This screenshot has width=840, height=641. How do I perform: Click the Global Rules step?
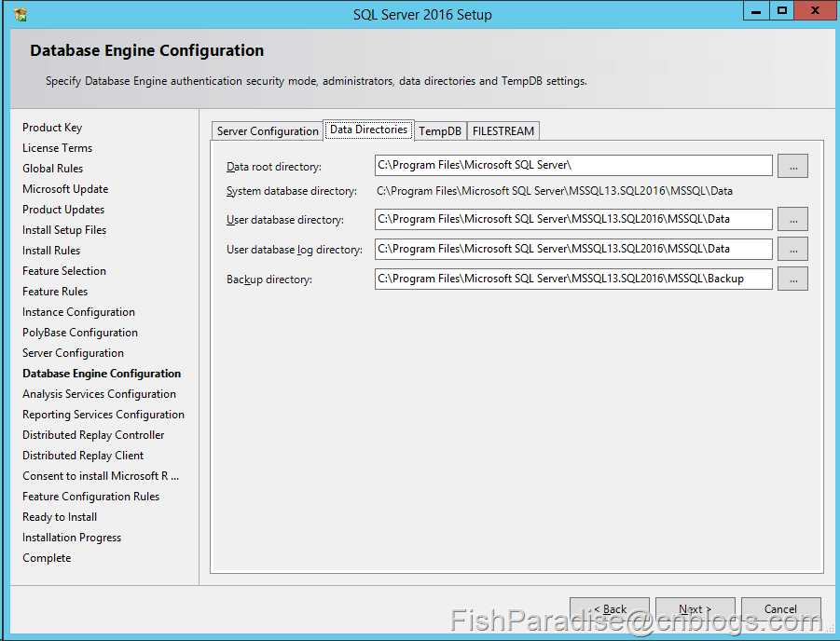(x=52, y=168)
